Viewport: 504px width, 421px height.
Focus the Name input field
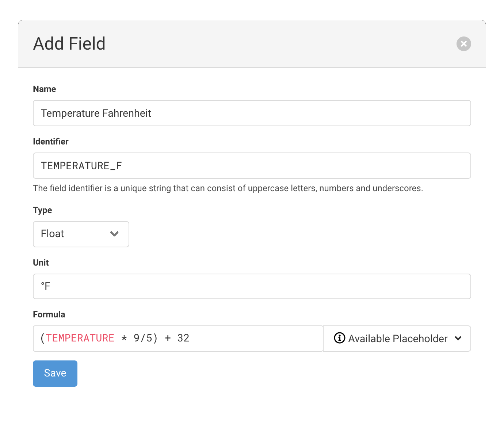pyautogui.click(x=252, y=113)
